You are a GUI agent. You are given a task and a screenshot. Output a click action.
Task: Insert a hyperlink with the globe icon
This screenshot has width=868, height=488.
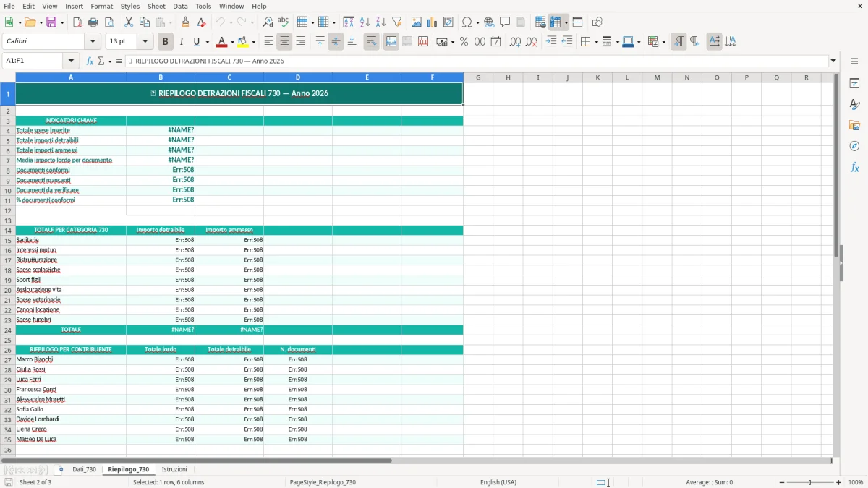[x=490, y=22]
